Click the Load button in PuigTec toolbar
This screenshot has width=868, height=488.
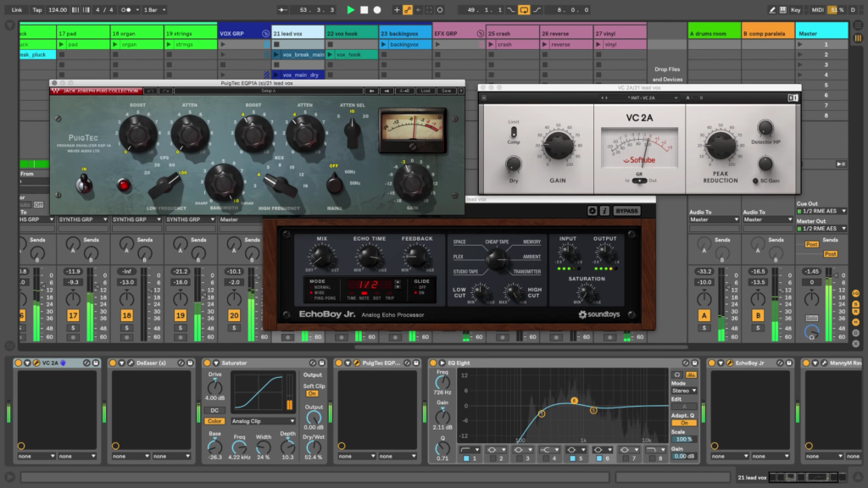pyautogui.click(x=426, y=91)
